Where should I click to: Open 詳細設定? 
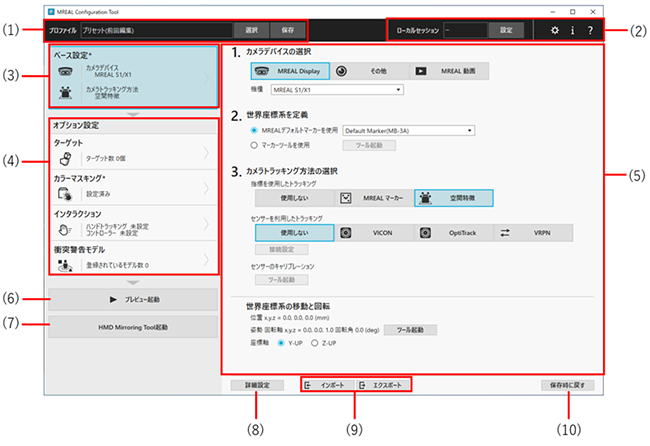(x=257, y=385)
